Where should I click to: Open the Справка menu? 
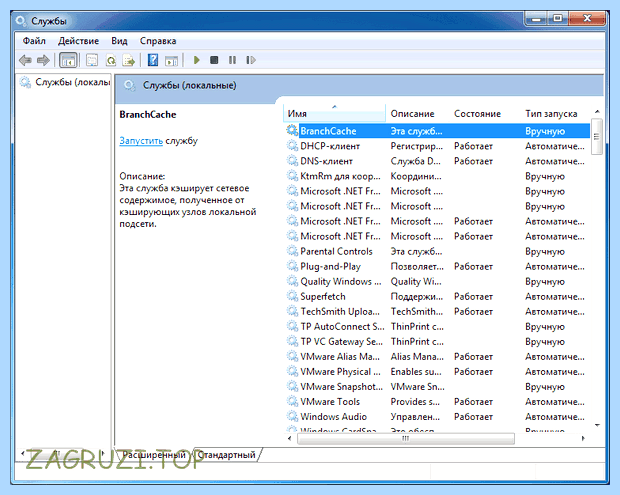[x=158, y=41]
